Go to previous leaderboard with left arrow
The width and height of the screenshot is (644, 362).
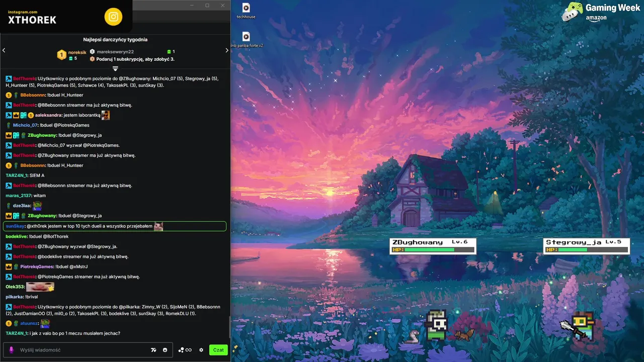click(x=4, y=50)
